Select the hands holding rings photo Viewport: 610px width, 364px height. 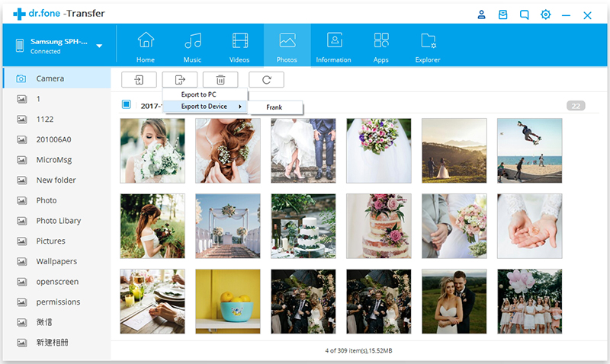point(530,226)
